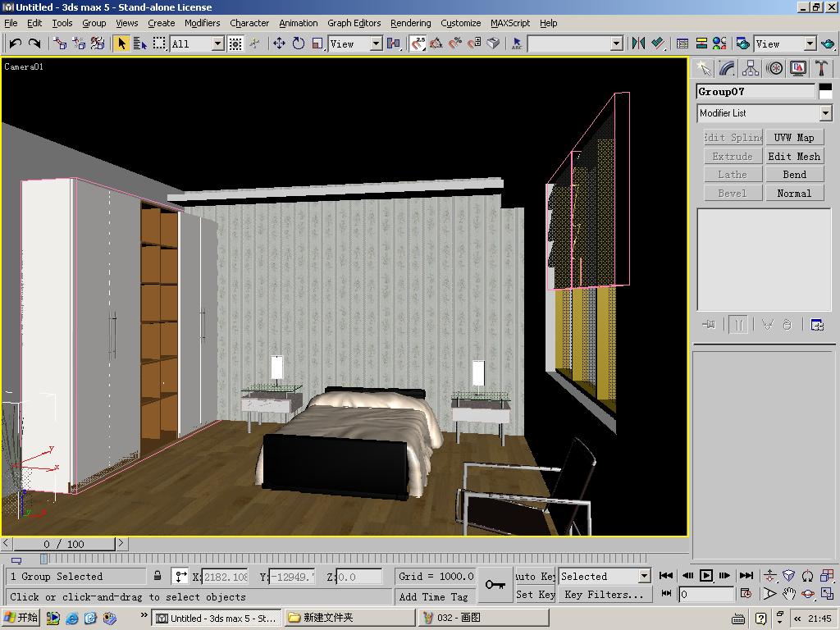
Task: Click the Undo arrow icon
Action: tap(15, 43)
